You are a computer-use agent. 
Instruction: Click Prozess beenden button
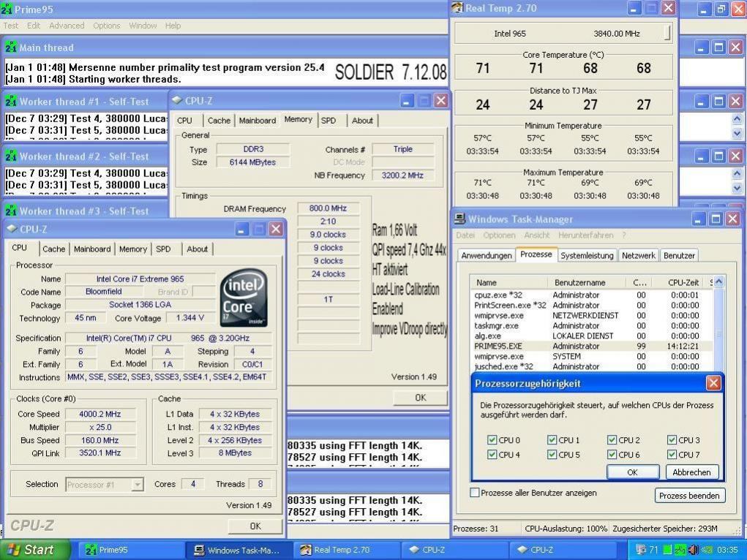point(689,496)
